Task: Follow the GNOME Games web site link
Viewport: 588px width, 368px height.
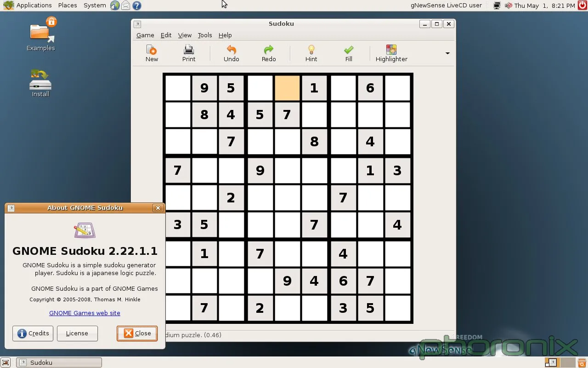Action: [85, 313]
